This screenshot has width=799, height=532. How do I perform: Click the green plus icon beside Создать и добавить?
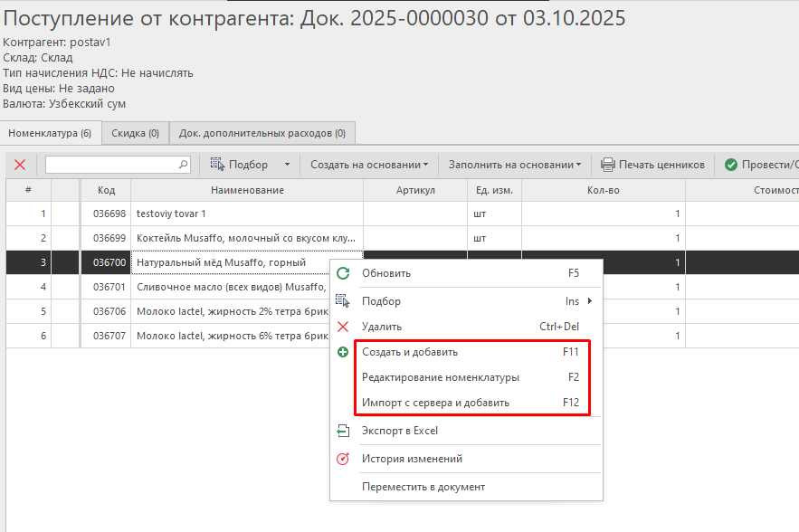pos(343,352)
